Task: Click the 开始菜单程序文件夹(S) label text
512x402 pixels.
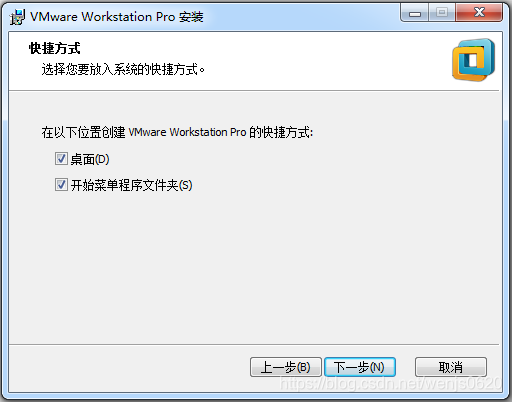Action: tap(132, 185)
